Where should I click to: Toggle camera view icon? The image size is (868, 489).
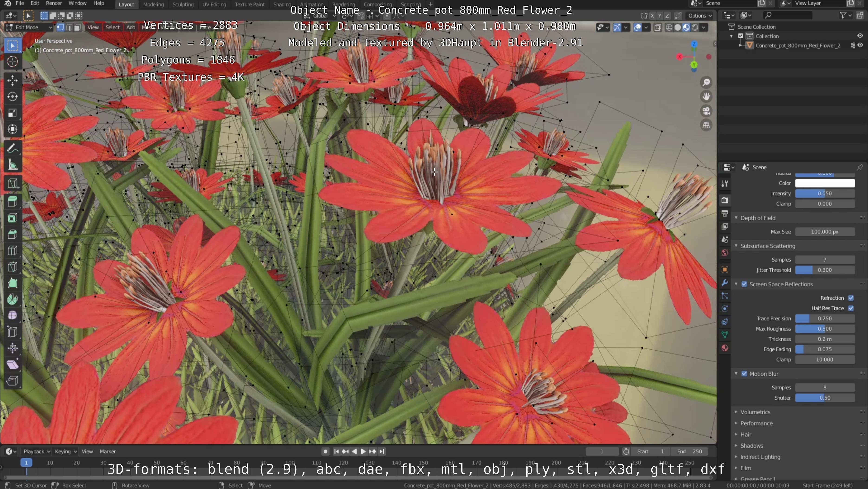pyautogui.click(x=706, y=111)
